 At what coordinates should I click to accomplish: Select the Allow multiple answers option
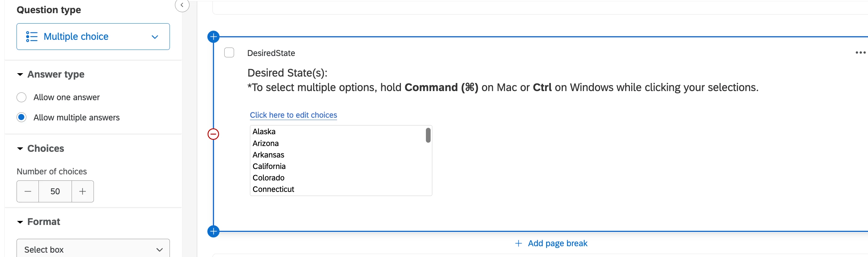(22, 117)
